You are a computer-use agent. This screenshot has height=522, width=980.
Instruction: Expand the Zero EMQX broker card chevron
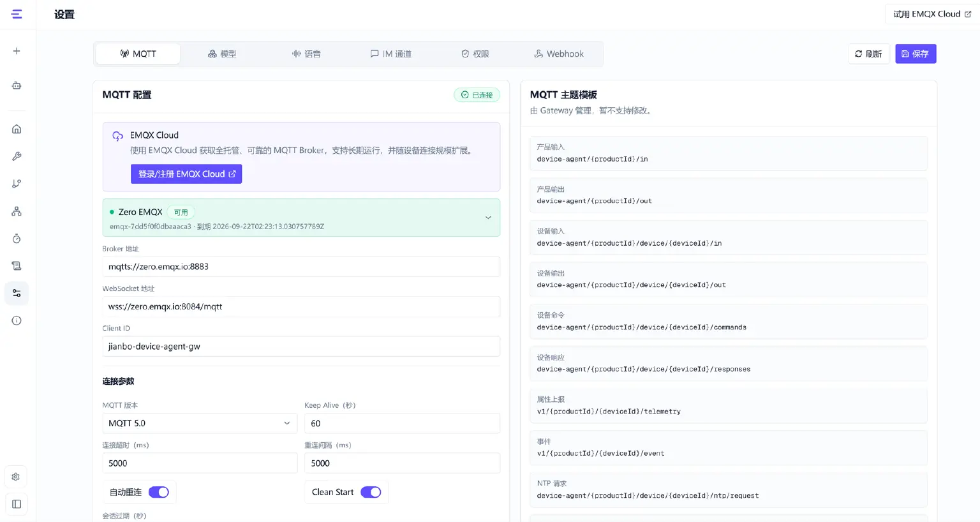pos(488,218)
